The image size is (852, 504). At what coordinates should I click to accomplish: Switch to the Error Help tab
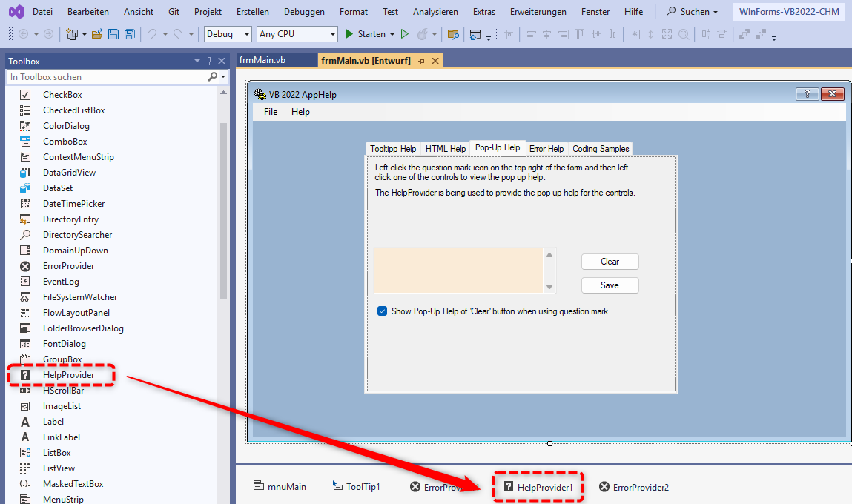[x=546, y=147]
